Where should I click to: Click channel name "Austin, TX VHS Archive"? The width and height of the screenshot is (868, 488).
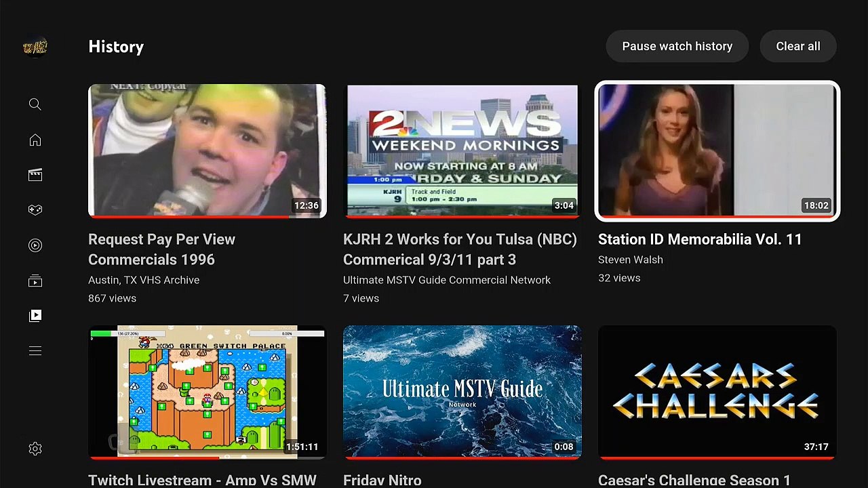tap(144, 280)
